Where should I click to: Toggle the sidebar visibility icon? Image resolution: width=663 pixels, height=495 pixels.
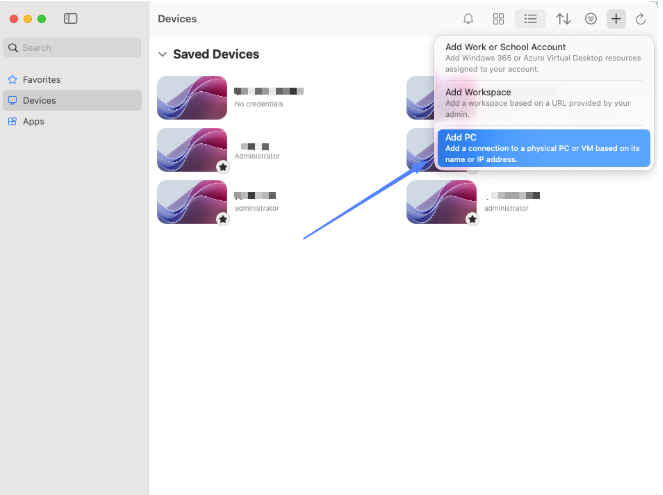tap(70, 19)
